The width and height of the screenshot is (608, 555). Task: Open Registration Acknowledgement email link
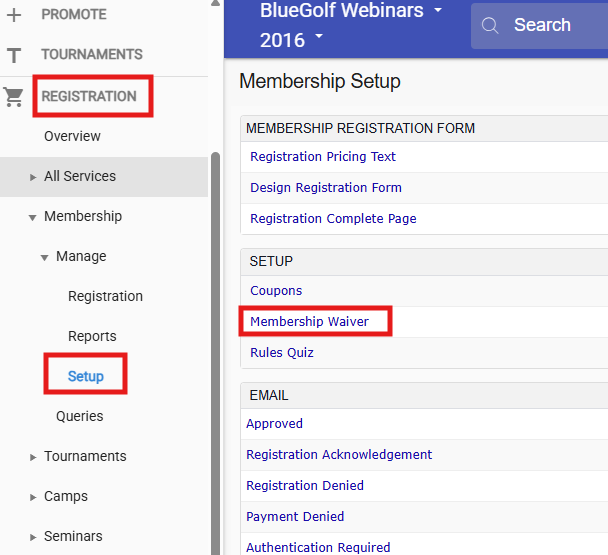(x=339, y=455)
